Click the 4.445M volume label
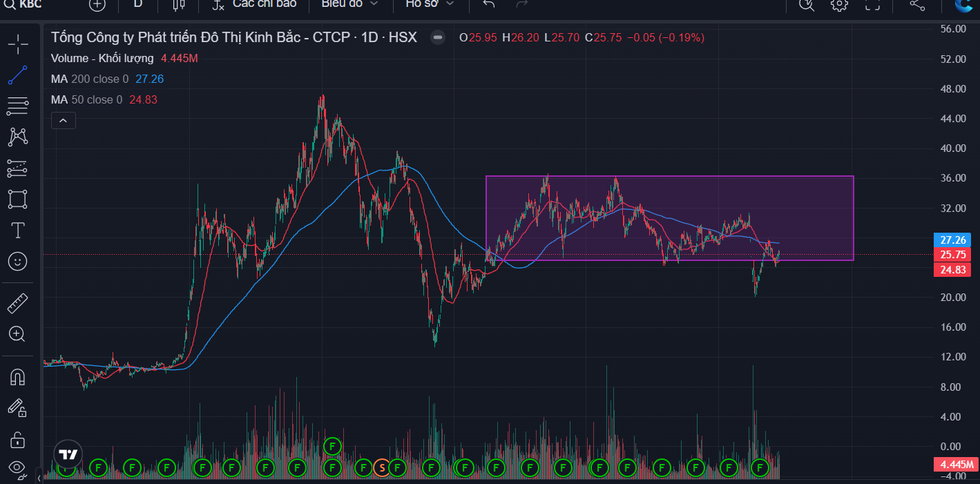The width and height of the screenshot is (980, 484). [x=957, y=464]
